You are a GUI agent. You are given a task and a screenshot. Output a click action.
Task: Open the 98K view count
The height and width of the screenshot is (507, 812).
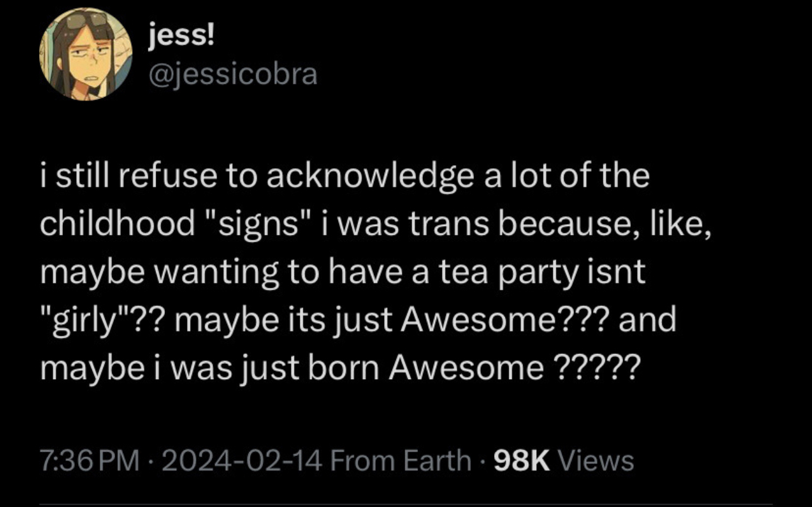tap(523, 461)
